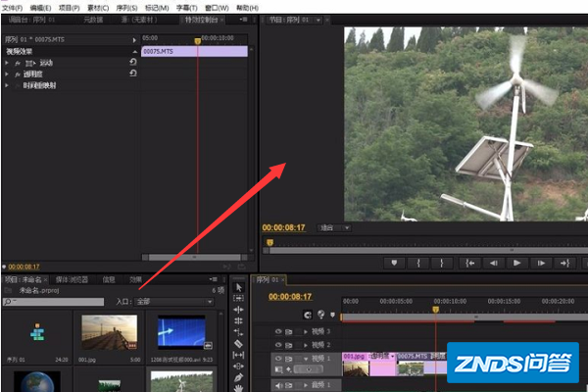Screen dimensions: 588x392
Task: Mute the 音频 1 track speaker
Action: point(278,385)
